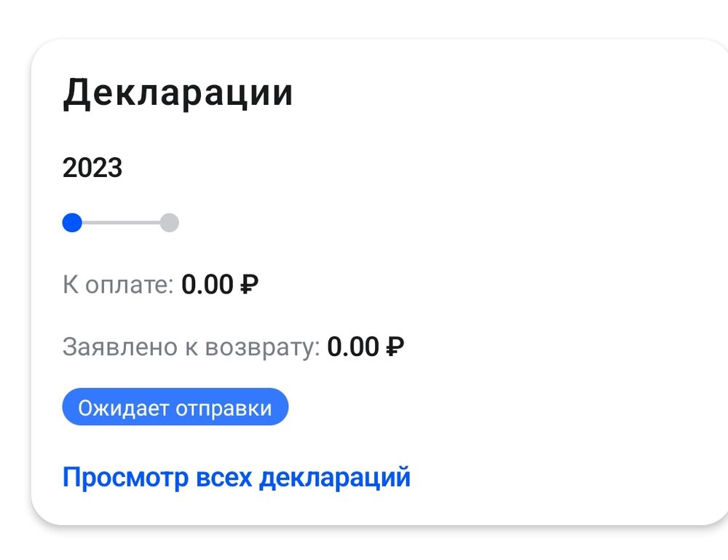Click the slider track between the dots
Viewport: 728px width, 560px height.
122,222
